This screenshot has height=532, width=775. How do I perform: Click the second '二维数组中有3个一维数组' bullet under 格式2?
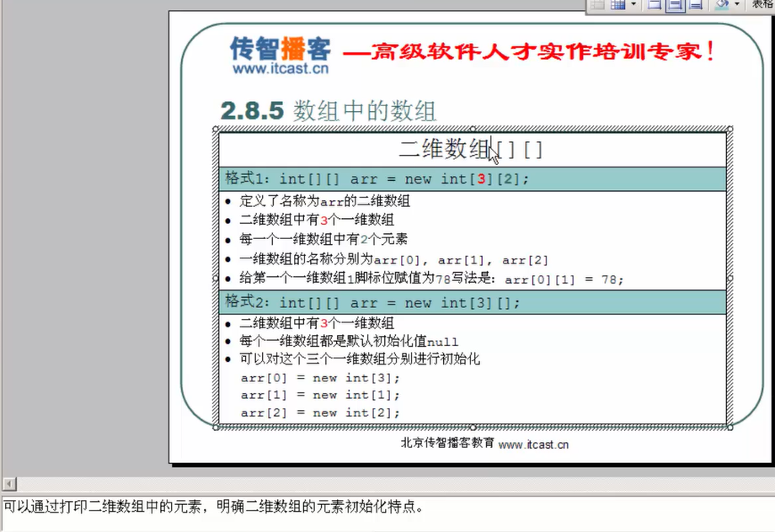[317, 323]
